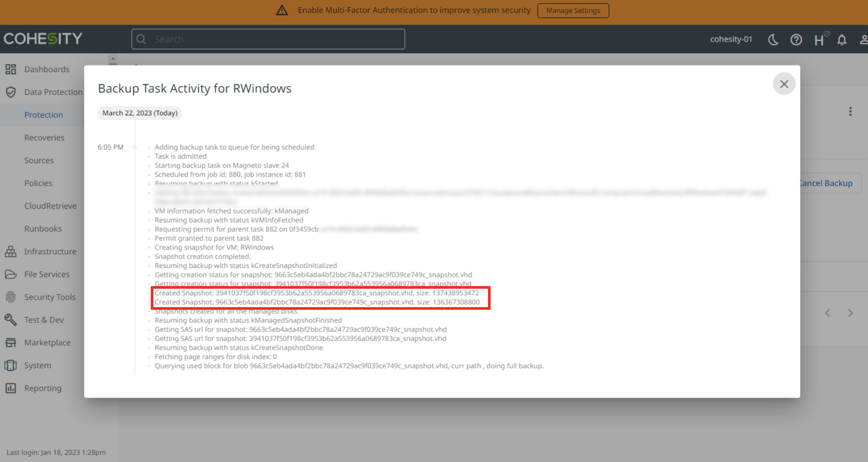Open System section
This screenshot has height=462, width=868.
coord(38,365)
